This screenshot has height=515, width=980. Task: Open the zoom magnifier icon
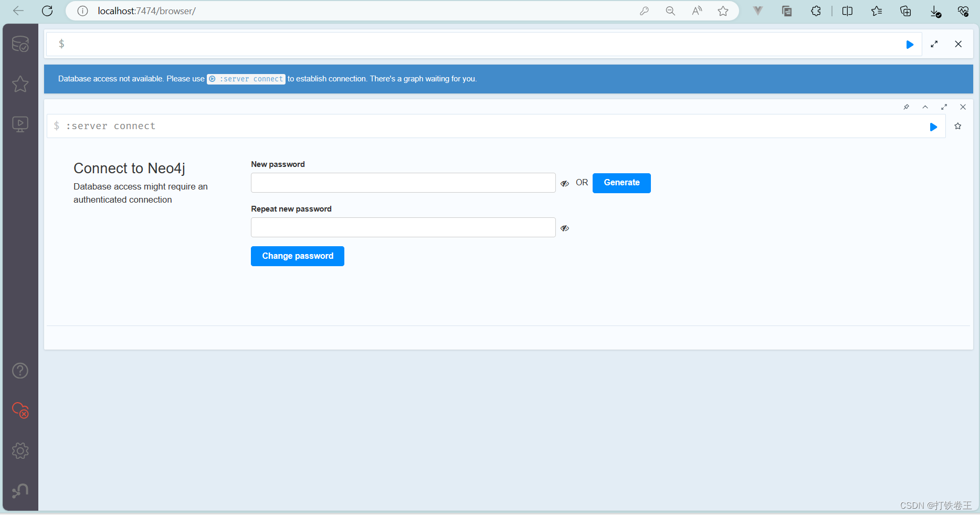[x=670, y=11]
